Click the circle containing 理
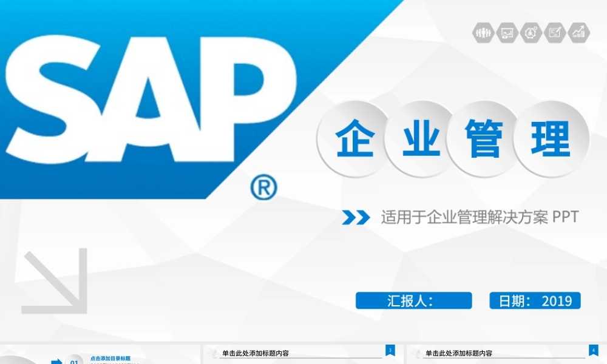 pyautogui.click(x=551, y=139)
